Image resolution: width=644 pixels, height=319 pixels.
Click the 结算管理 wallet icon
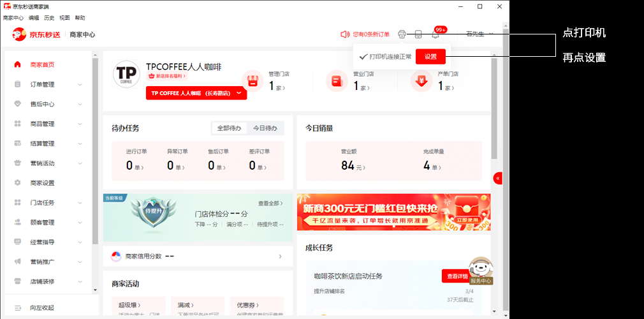click(17, 144)
